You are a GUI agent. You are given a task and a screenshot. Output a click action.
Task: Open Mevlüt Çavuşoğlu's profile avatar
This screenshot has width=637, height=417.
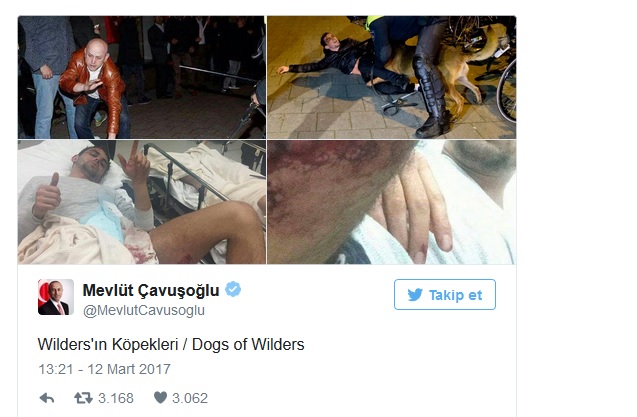click(56, 297)
